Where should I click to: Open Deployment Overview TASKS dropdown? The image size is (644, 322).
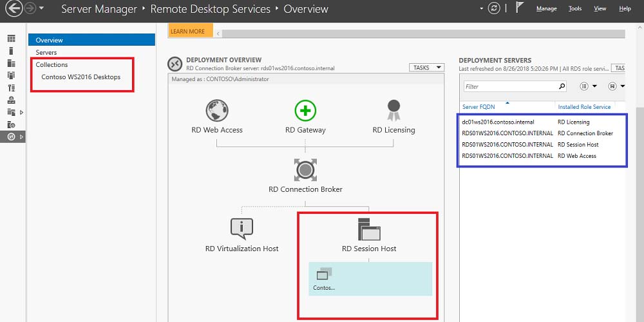point(426,68)
